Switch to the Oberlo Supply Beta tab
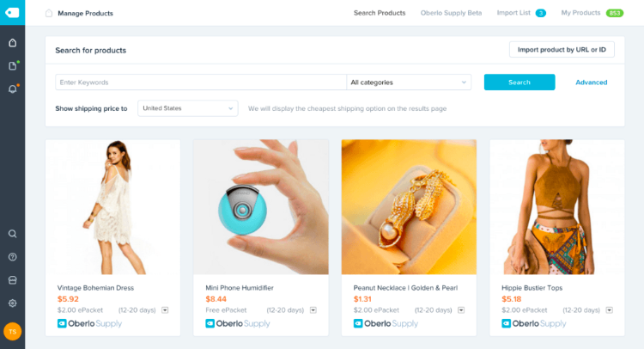644x349 pixels. pyautogui.click(x=451, y=13)
